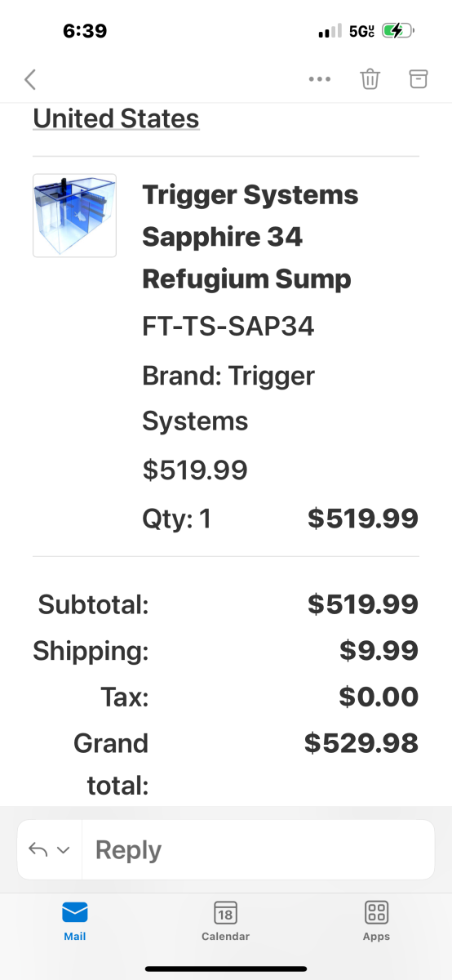The image size is (452, 980).
Task: Tap Trigger Systems Sapphire 34 product title
Action: pos(250,237)
